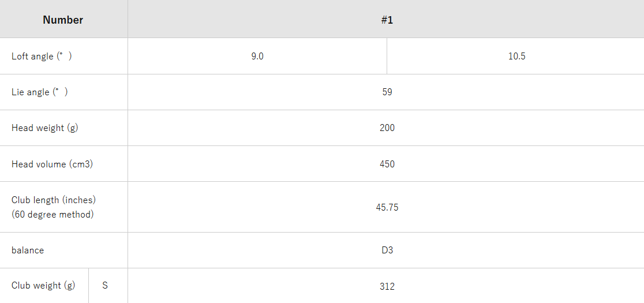The height and width of the screenshot is (303, 644).
Task: Click the 'Number' column header
Action: coord(63,20)
